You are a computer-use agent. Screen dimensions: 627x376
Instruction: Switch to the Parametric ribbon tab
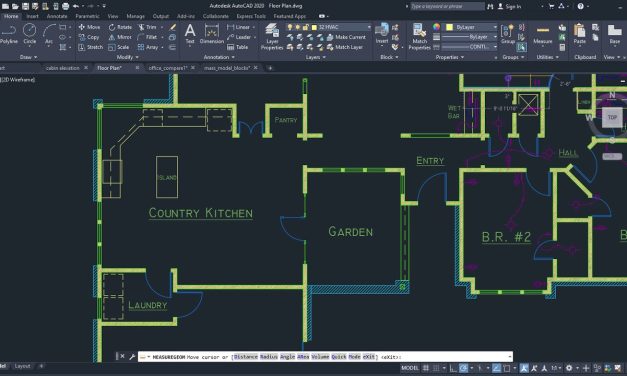87,16
